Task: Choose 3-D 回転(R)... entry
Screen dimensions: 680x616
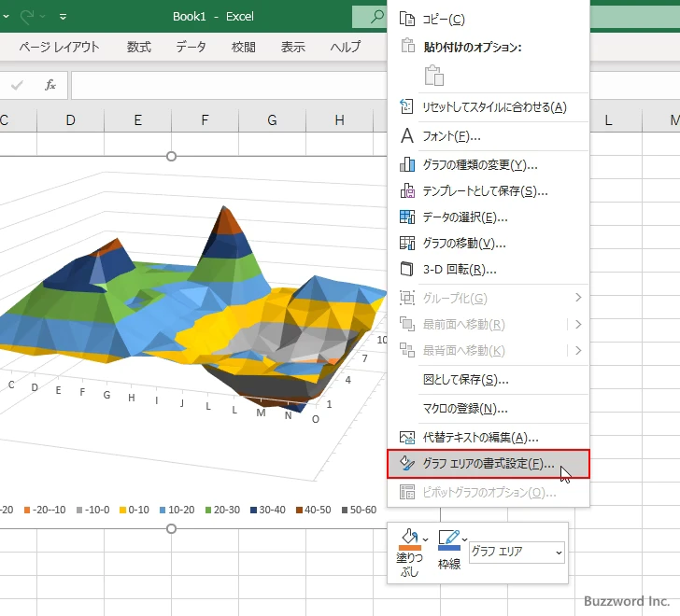Action: tap(489, 269)
